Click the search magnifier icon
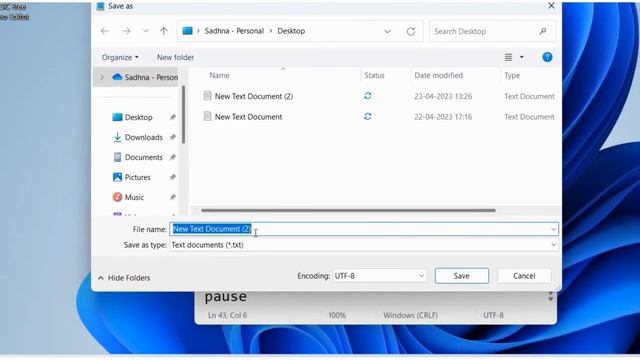Viewport: 640px width, 360px height. (x=542, y=31)
